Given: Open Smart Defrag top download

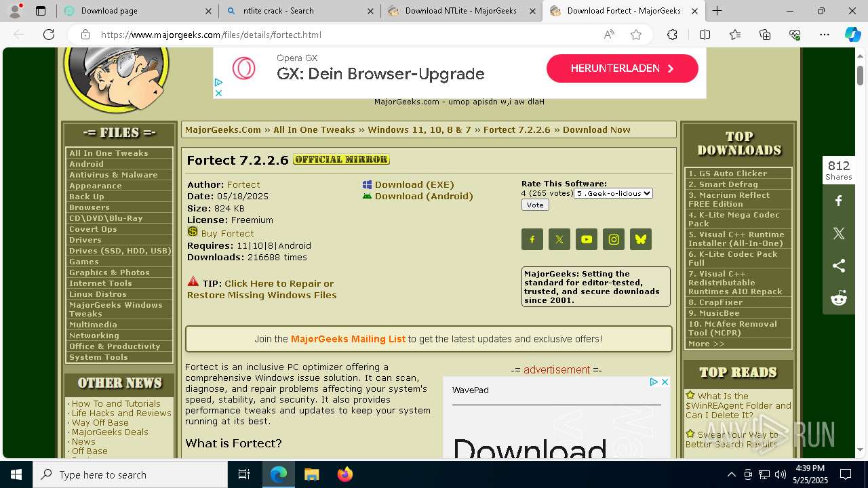Looking at the screenshot, I should tap(723, 184).
